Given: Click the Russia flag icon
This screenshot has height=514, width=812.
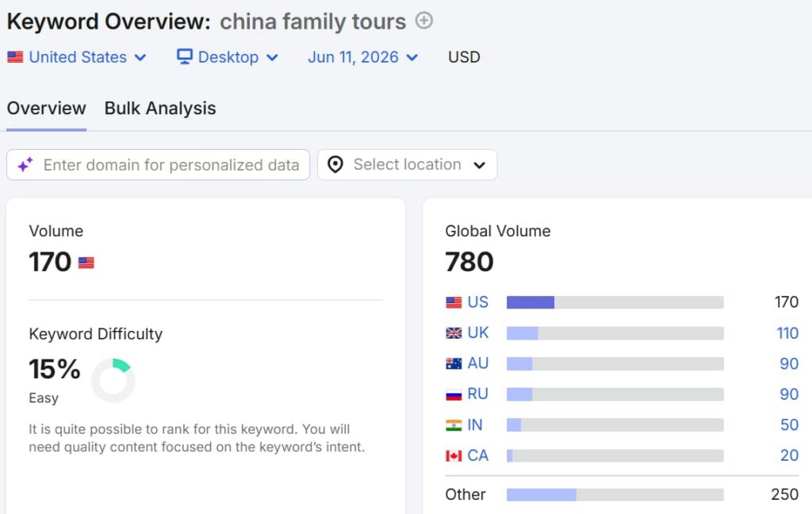Looking at the screenshot, I should (454, 394).
